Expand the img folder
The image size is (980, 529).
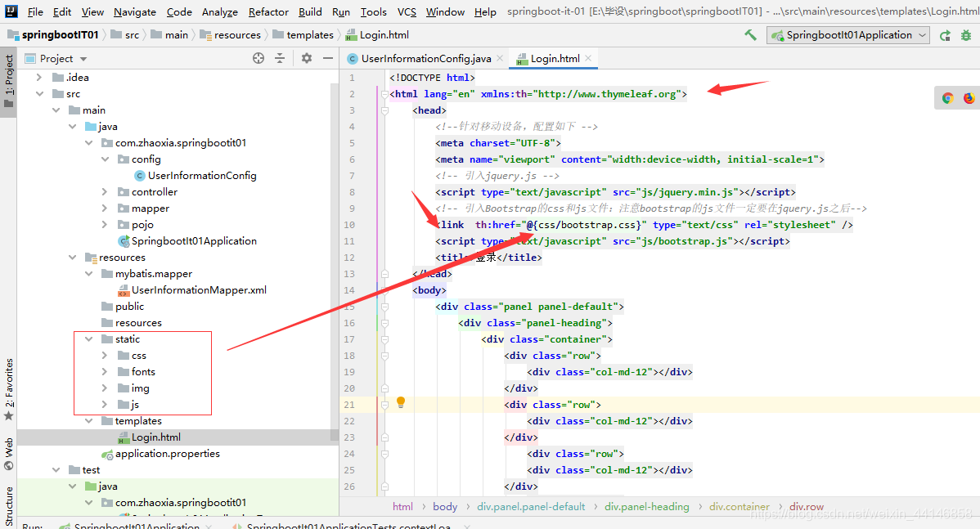[105, 388]
